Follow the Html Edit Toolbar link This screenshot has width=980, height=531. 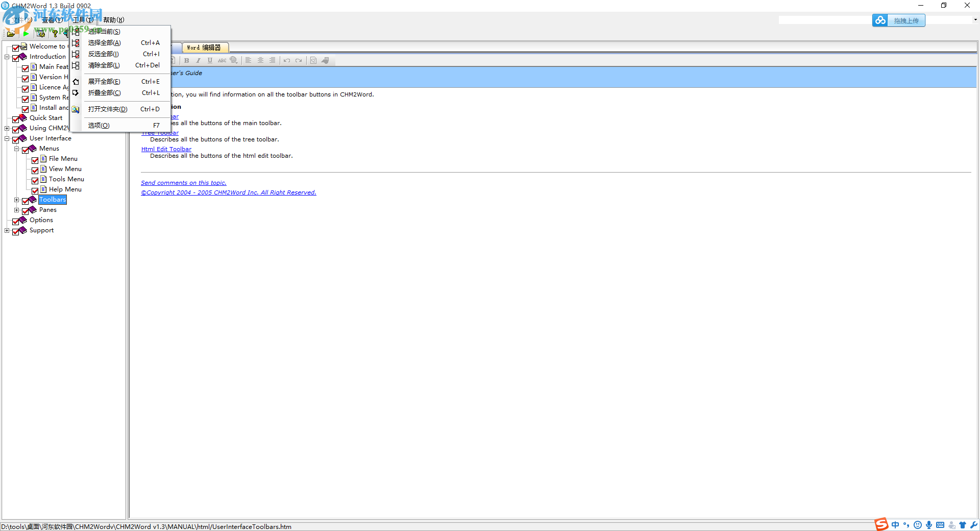tap(166, 149)
